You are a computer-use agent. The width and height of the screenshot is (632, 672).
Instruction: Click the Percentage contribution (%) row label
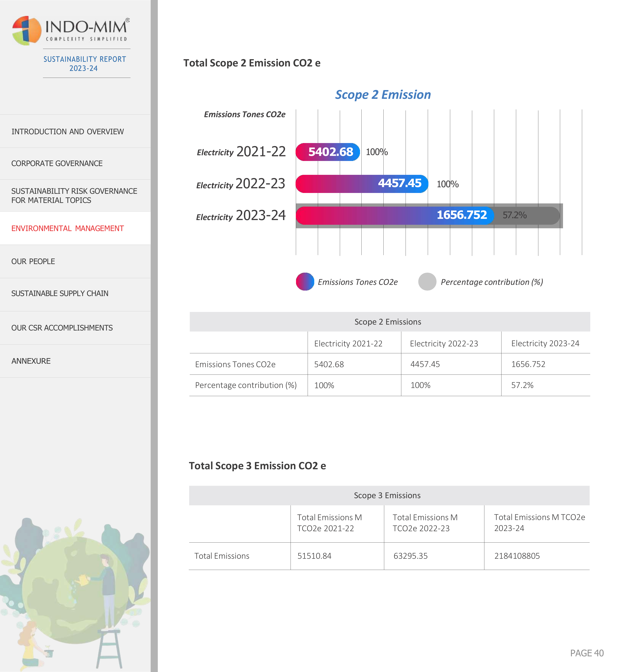(246, 385)
